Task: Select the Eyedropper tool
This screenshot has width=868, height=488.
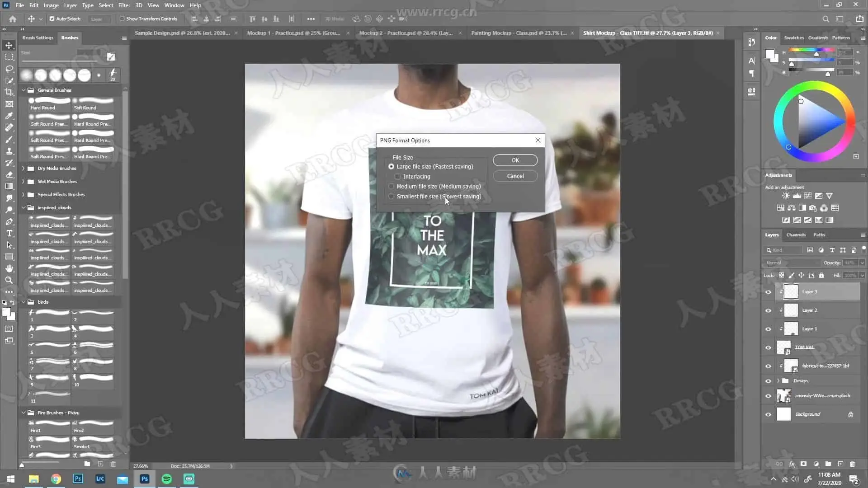Action: point(9,116)
